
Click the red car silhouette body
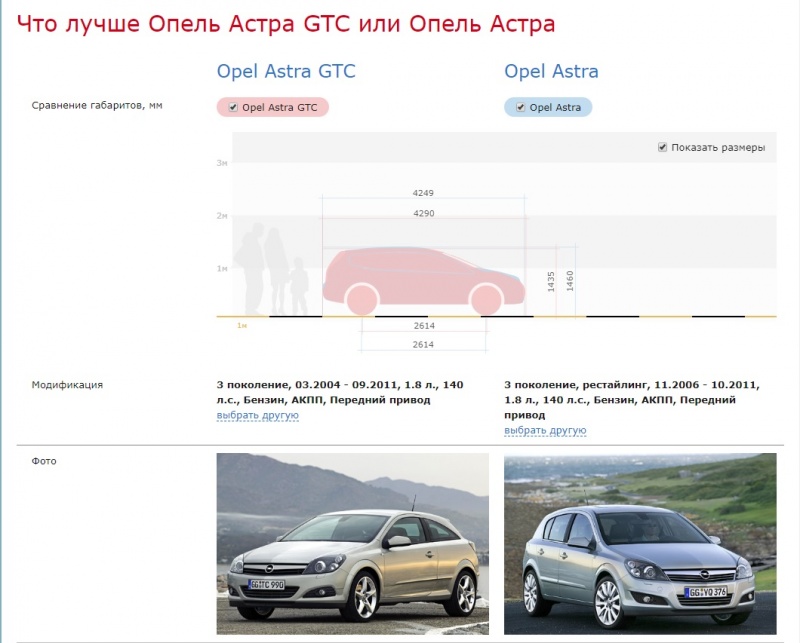pyautogui.click(x=420, y=268)
